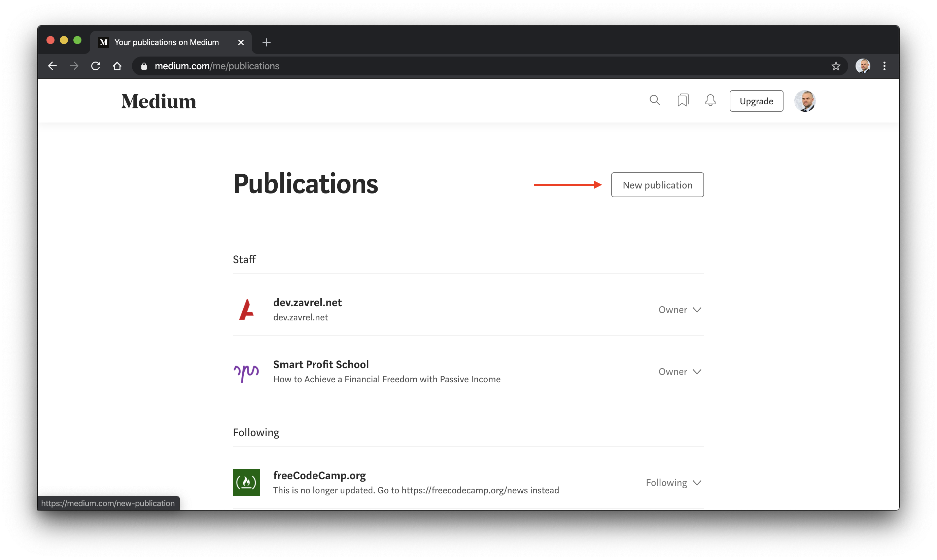The height and width of the screenshot is (560, 937).
Task: Open a new browser tab
Action: click(267, 42)
